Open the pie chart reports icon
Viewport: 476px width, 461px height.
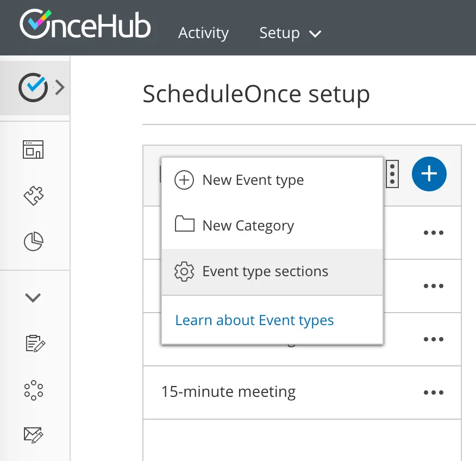coord(33,241)
